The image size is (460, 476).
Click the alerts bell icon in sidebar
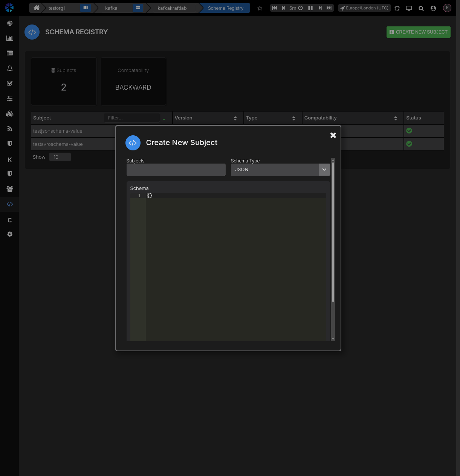(x=10, y=68)
